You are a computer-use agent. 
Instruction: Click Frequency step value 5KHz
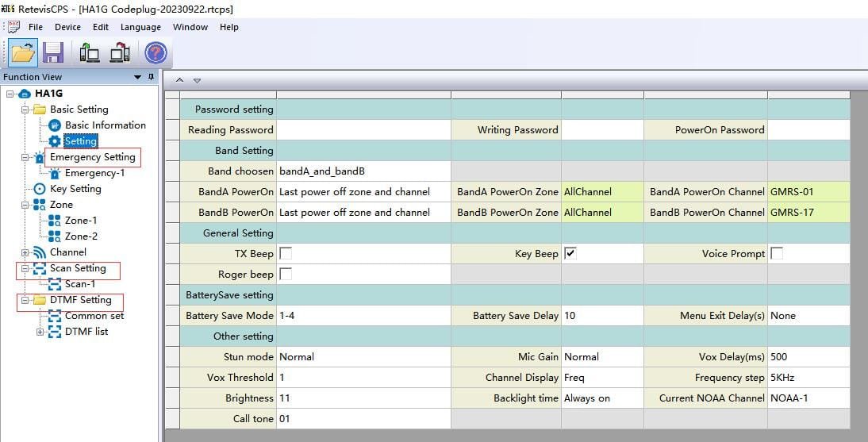pos(808,378)
